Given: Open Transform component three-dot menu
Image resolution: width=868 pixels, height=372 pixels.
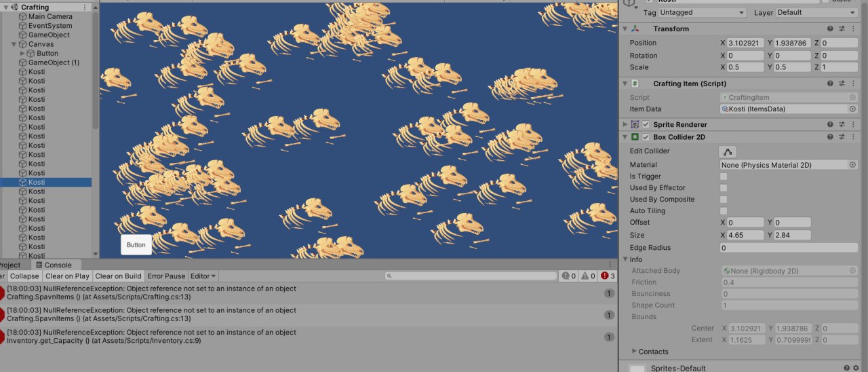Looking at the screenshot, I should 852,29.
